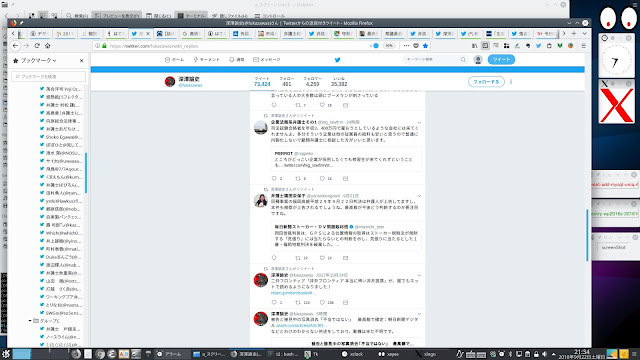The image size is (640, 360).
Task: Toggle the sidebar view button in toolbar
Action: (485, 46)
